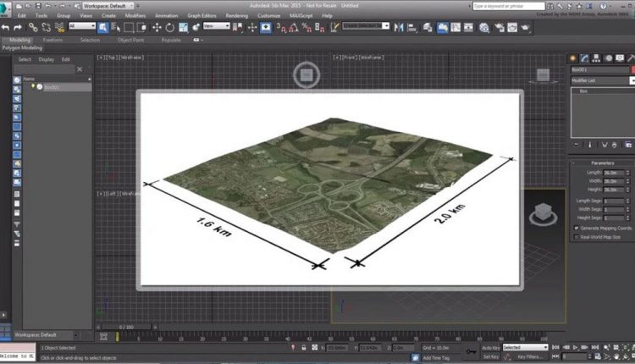Click the Length value input field
This screenshot has width=635, height=364.
(x=611, y=172)
